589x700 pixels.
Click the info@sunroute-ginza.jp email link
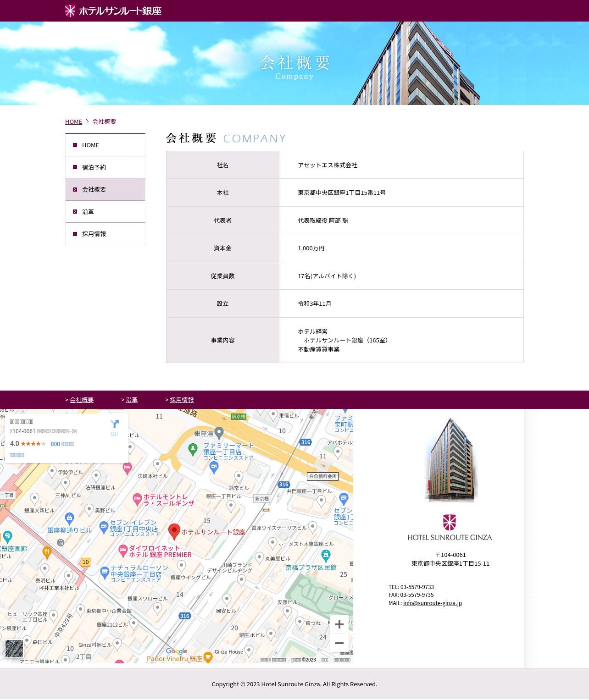pyautogui.click(x=433, y=603)
